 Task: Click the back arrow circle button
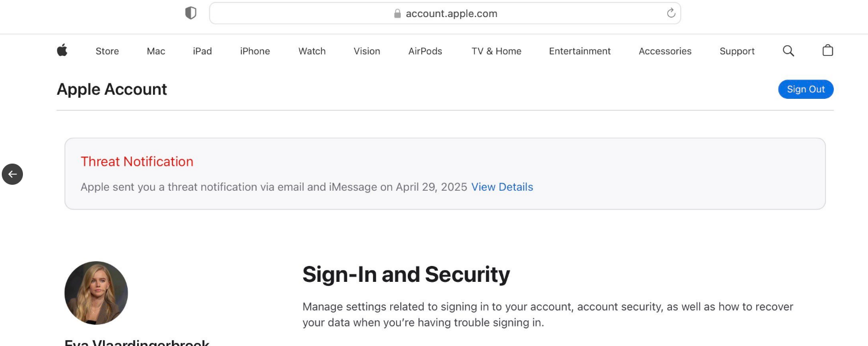pyautogui.click(x=12, y=174)
